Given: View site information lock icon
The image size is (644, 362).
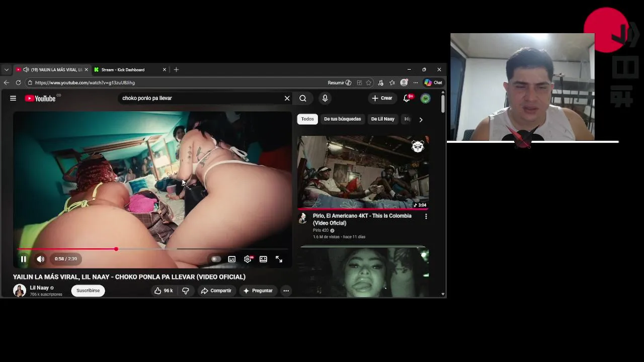Looking at the screenshot, I should click(x=30, y=82).
